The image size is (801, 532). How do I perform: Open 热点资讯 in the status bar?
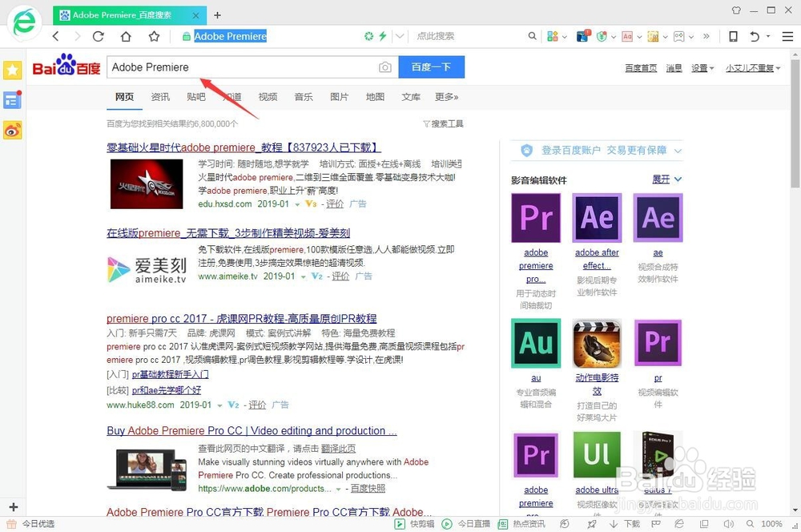pos(521,524)
